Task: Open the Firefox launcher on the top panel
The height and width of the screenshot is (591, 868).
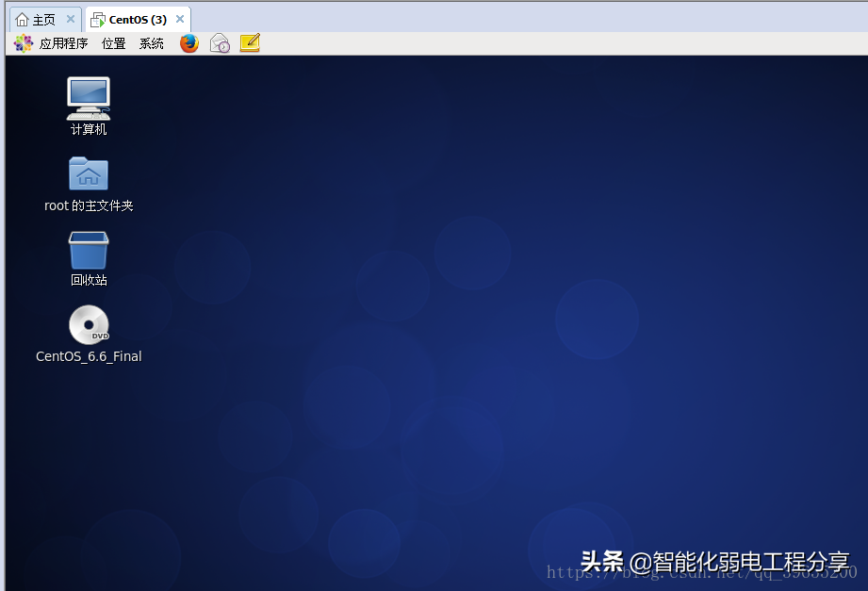Action: [x=188, y=42]
